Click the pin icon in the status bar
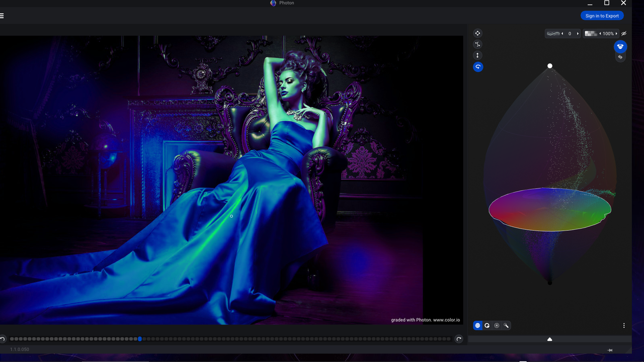The height and width of the screenshot is (362, 644). pyautogui.click(x=610, y=350)
